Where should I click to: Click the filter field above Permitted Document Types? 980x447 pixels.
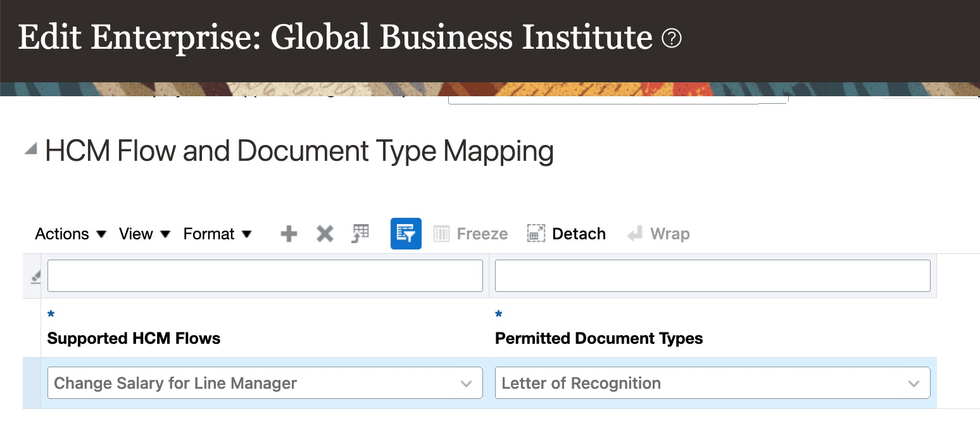pos(712,276)
